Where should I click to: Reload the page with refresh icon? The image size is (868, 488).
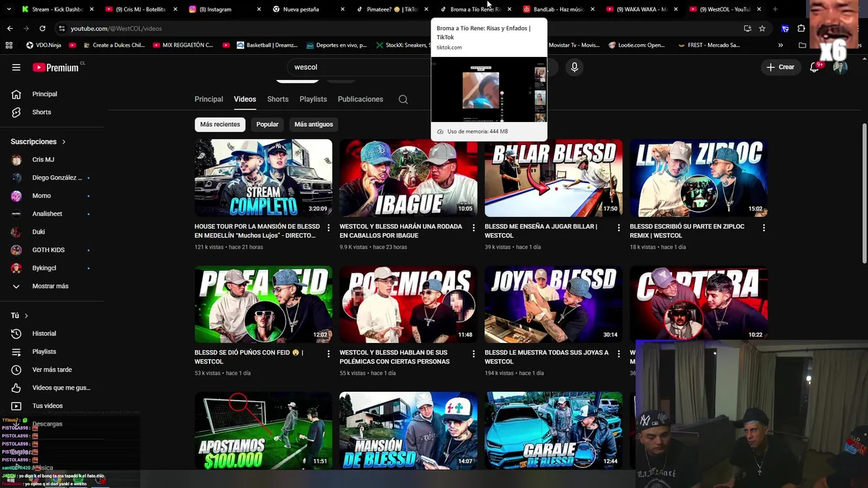[42, 28]
